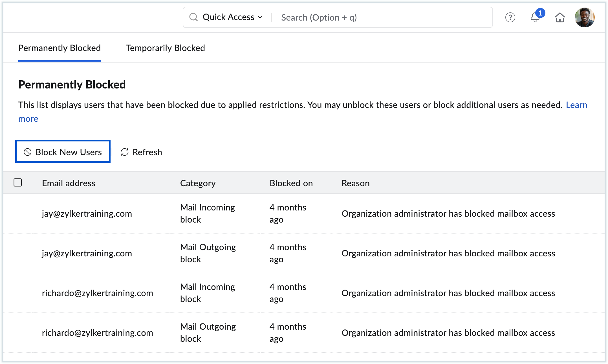Click the Refresh button label
The height and width of the screenshot is (364, 608).
click(147, 152)
